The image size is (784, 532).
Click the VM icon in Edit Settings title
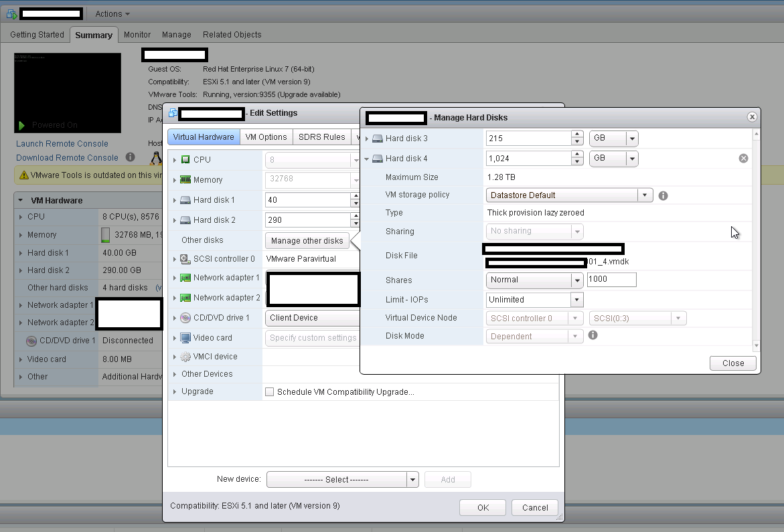click(173, 113)
